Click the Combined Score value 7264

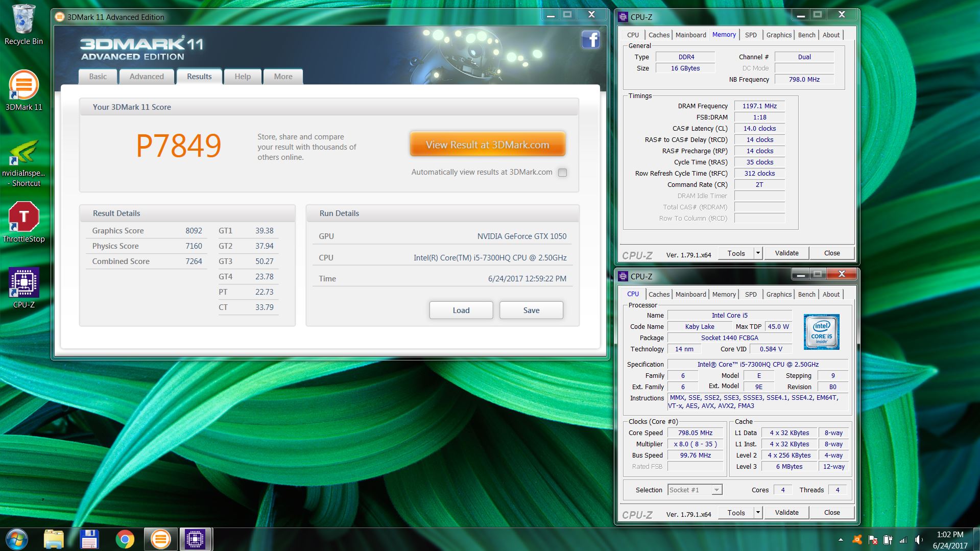(194, 261)
